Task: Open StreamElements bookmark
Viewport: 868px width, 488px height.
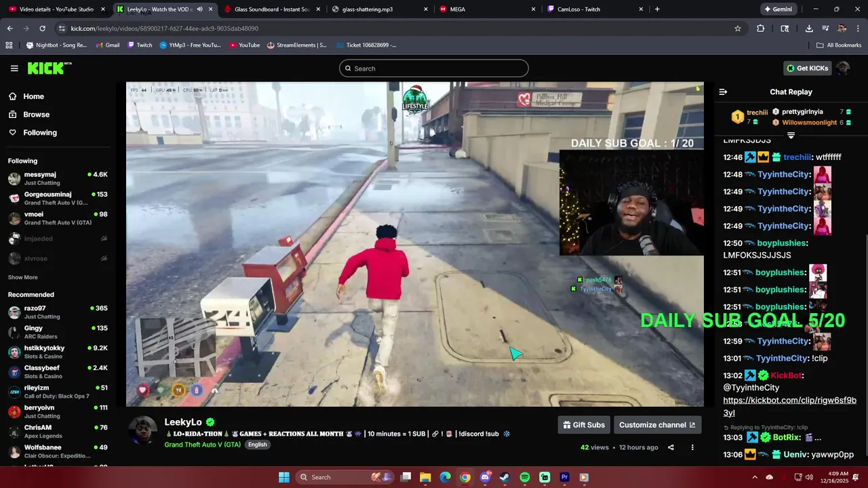Action: click(297, 45)
